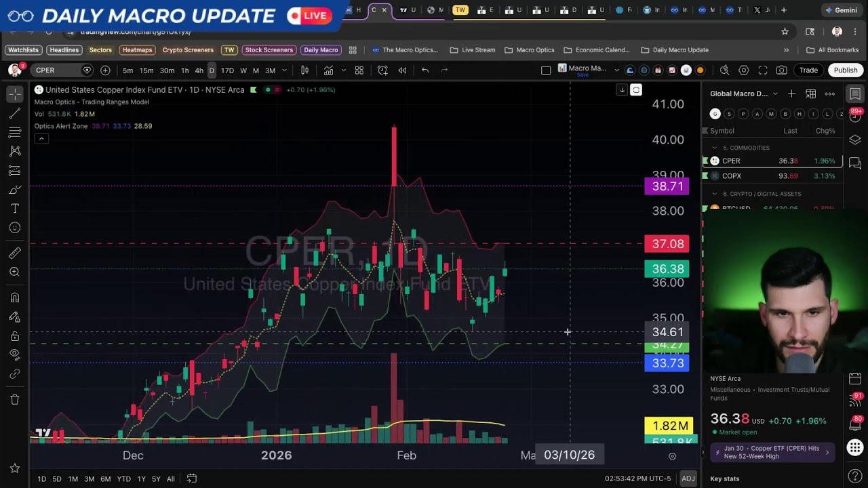Open advanced view of the watchlist
868x488 pixels.
[810, 94]
